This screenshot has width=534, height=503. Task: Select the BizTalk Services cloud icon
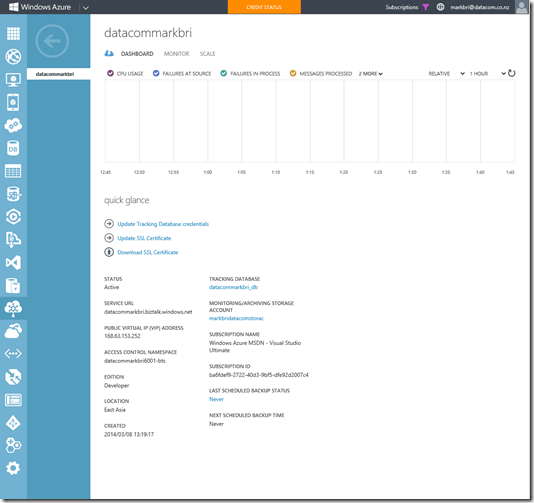[13, 309]
